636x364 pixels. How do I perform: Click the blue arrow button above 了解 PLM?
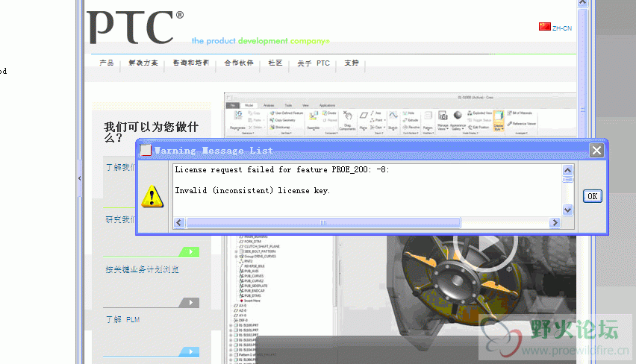(x=190, y=351)
